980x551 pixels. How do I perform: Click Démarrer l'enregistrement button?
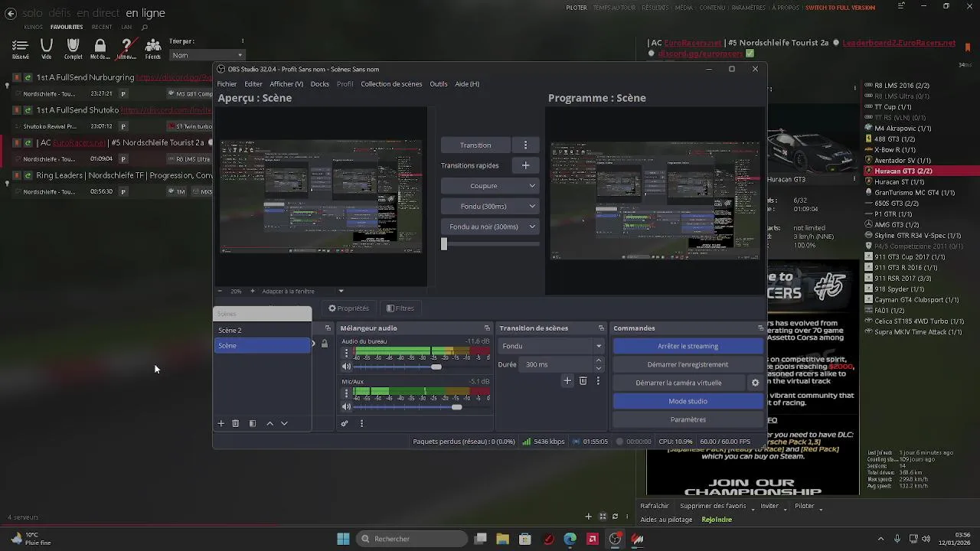(688, 364)
